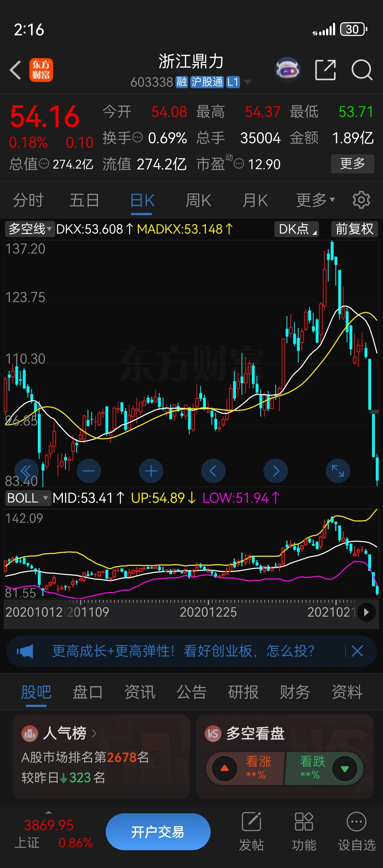Tap current price 54.16
Viewport: 383px width, 868px height.
click(x=44, y=117)
